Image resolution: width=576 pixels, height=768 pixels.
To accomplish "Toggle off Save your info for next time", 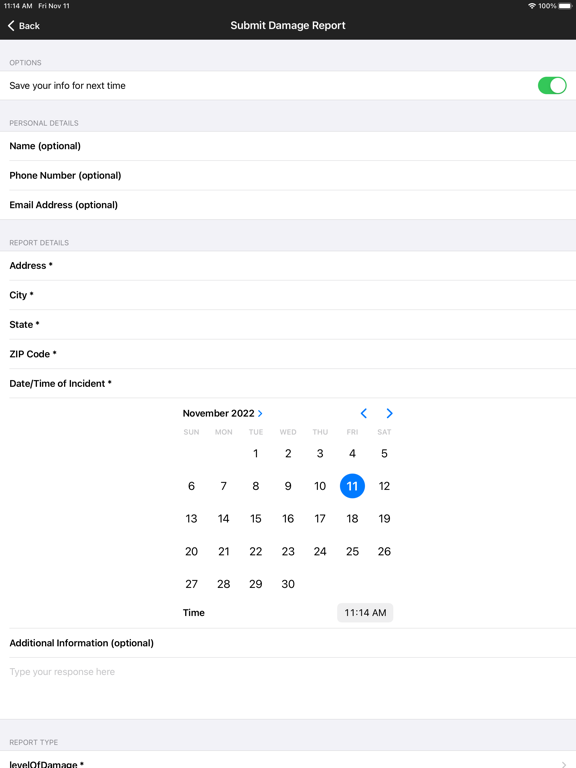I will (x=552, y=86).
